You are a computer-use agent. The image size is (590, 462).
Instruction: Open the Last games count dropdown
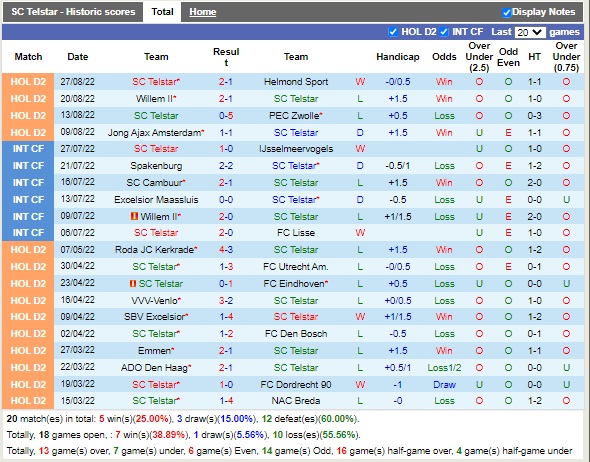(529, 32)
